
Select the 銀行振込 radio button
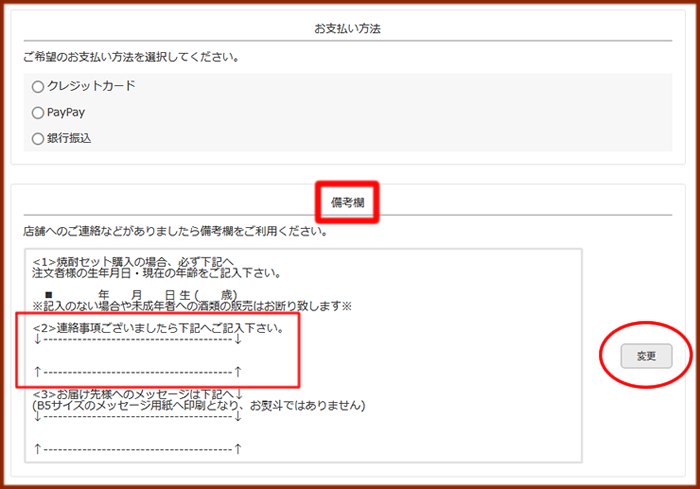point(38,139)
